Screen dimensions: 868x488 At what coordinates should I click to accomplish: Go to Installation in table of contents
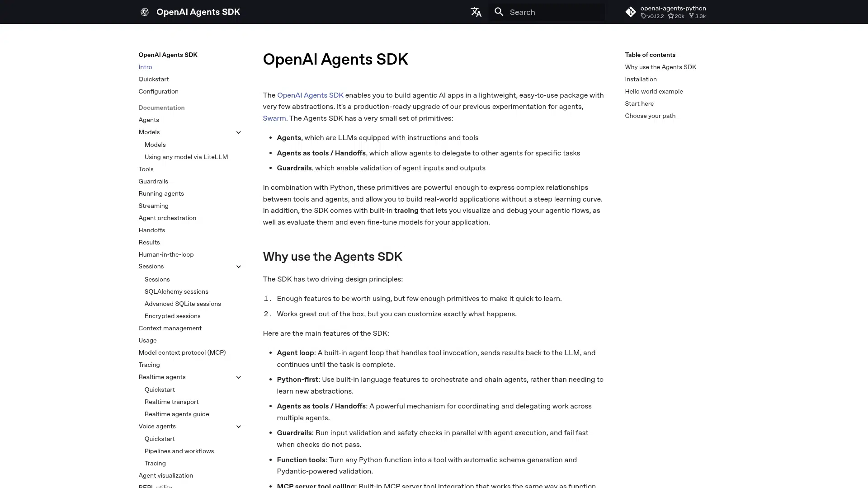click(x=641, y=79)
